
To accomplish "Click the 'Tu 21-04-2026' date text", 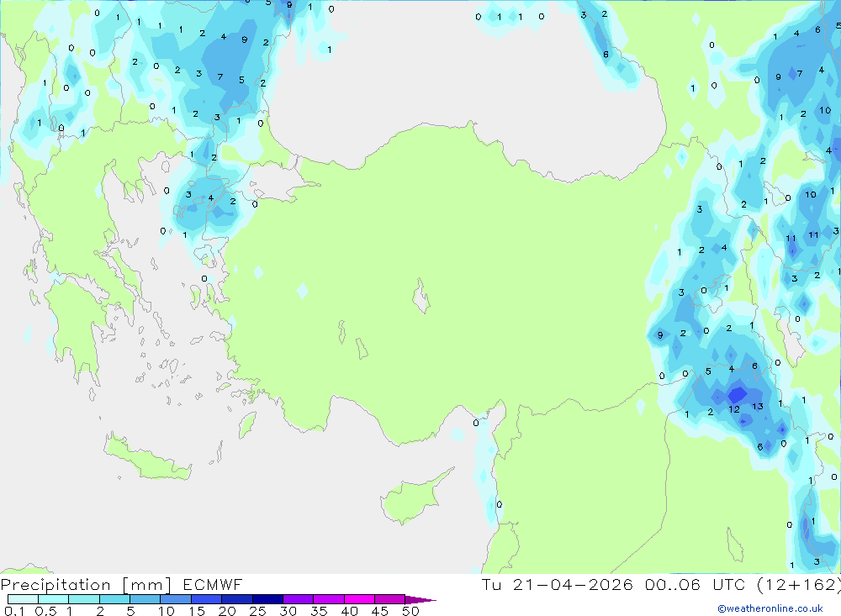I will tap(557, 585).
